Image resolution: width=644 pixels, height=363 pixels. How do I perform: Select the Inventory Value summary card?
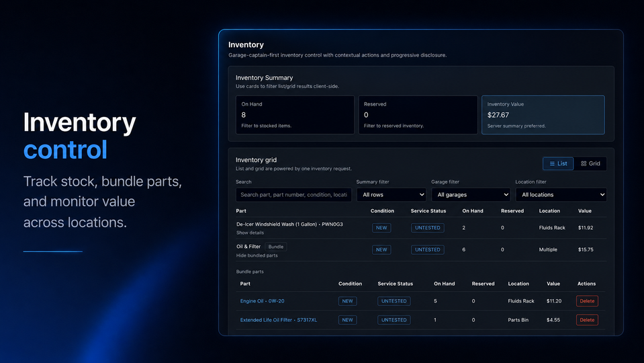(543, 115)
